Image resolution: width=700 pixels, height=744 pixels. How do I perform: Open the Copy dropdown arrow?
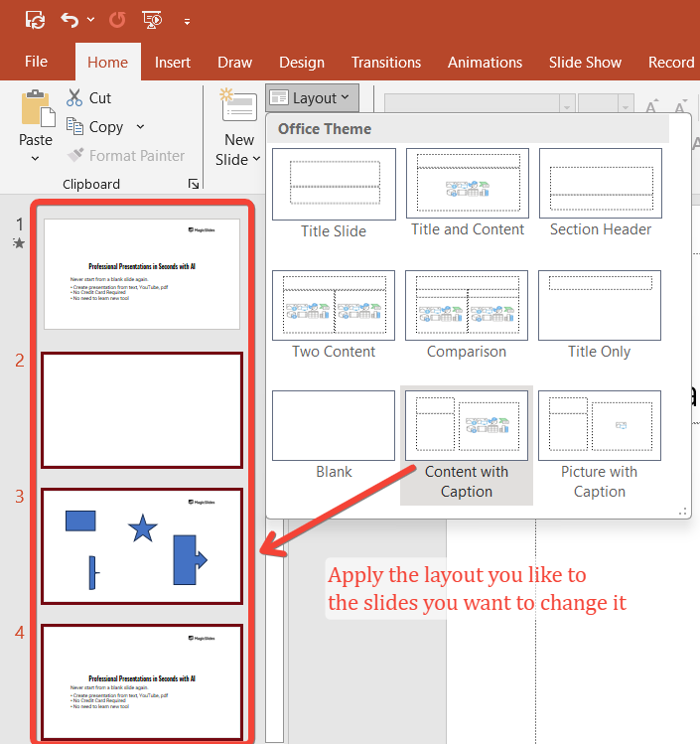click(x=140, y=127)
